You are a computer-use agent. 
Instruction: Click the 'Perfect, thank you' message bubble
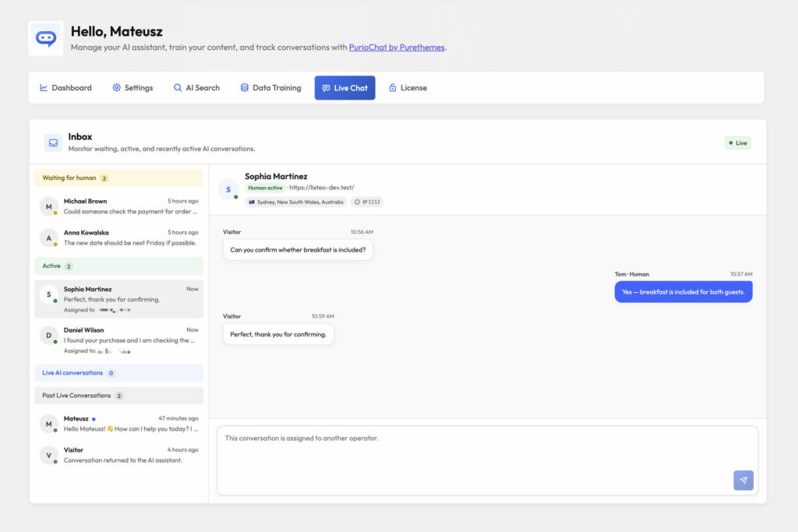click(278, 334)
